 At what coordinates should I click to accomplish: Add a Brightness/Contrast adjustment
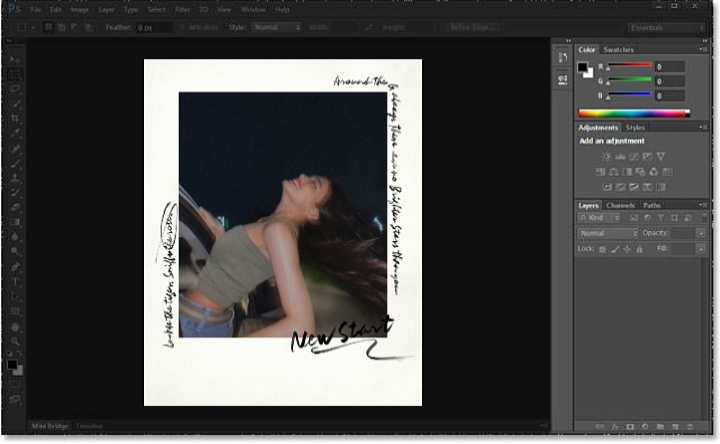pyautogui.click(x=606, y=157)
